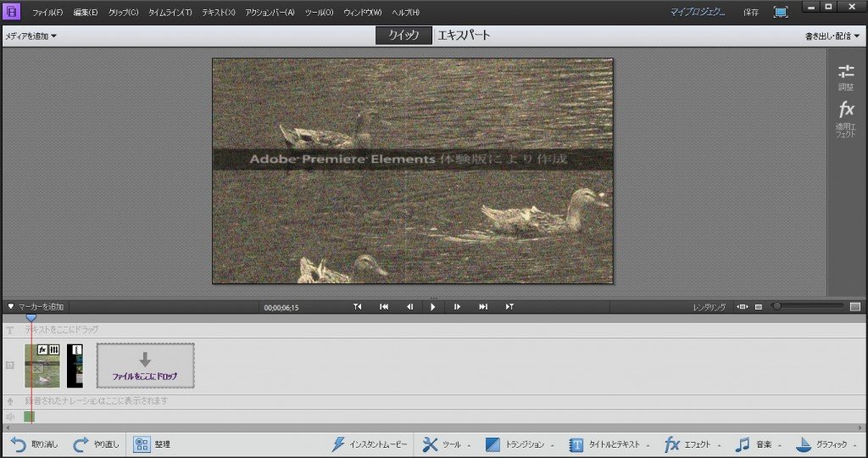Screen dimensions: 868x458
Task: Open the タイムライン(T) menu
Action: [x=170, y=12]
